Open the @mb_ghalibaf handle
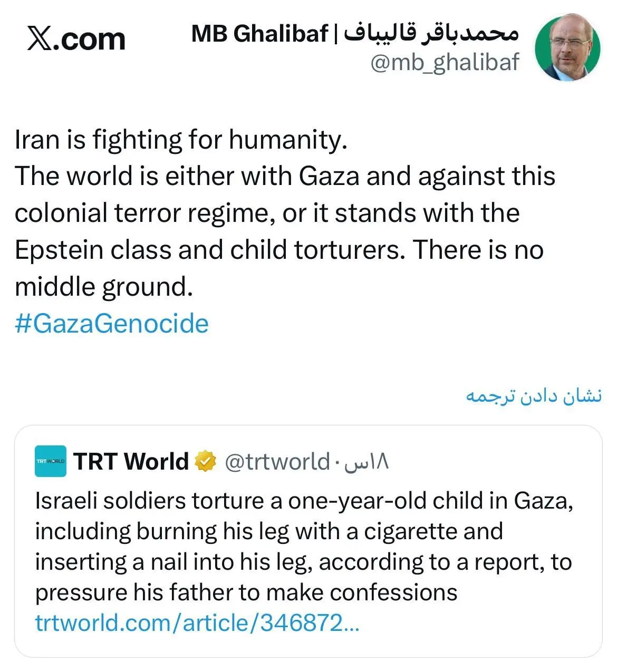This screenshot has height=672, width=617. pos(445,63)
